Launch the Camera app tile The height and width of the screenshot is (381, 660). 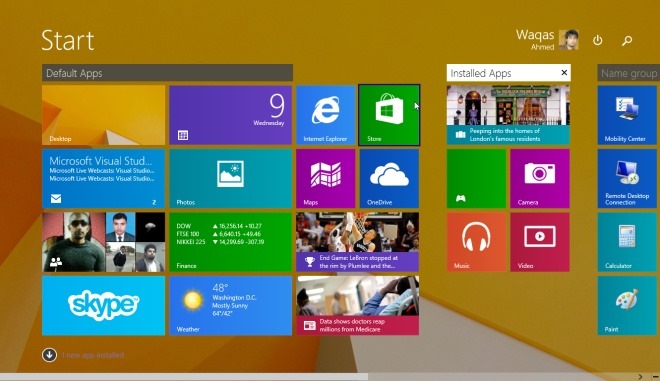pos(540,179)
